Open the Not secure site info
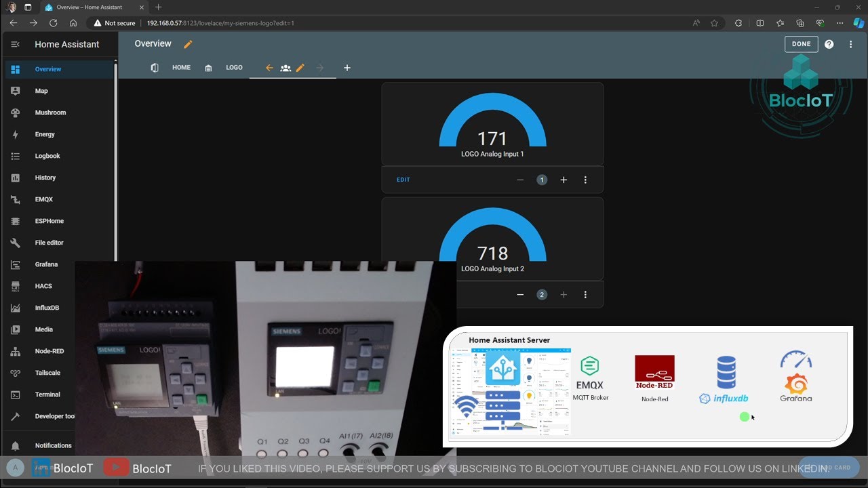 115,23
